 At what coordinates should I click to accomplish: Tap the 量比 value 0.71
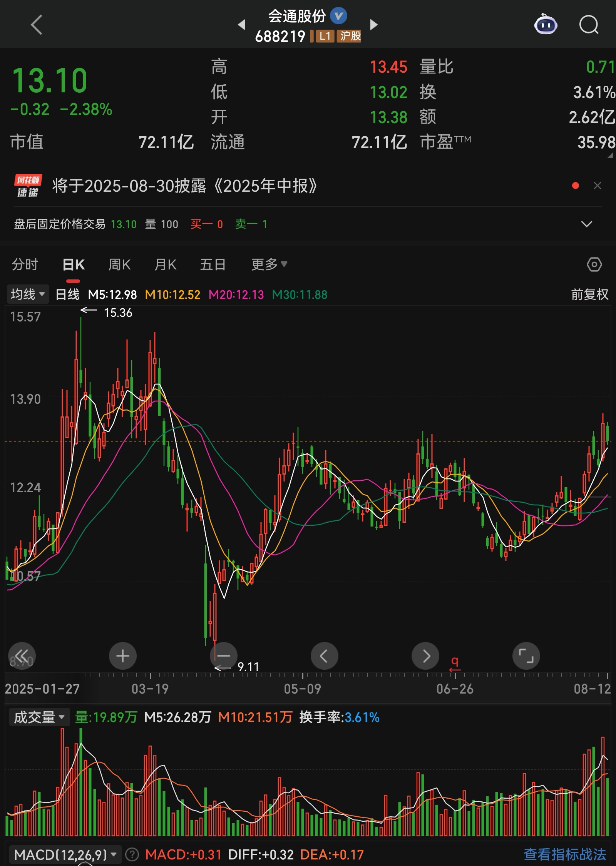(x=600, y=67)
